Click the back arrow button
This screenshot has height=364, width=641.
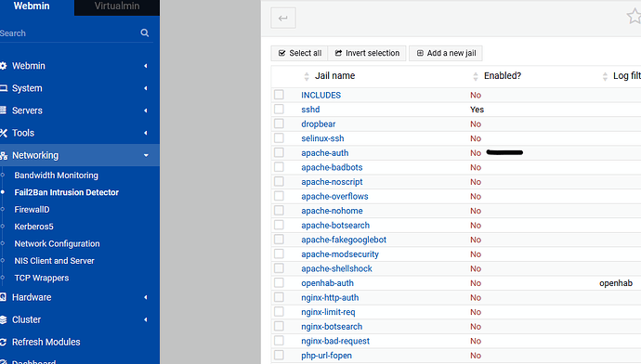point(283,18)
